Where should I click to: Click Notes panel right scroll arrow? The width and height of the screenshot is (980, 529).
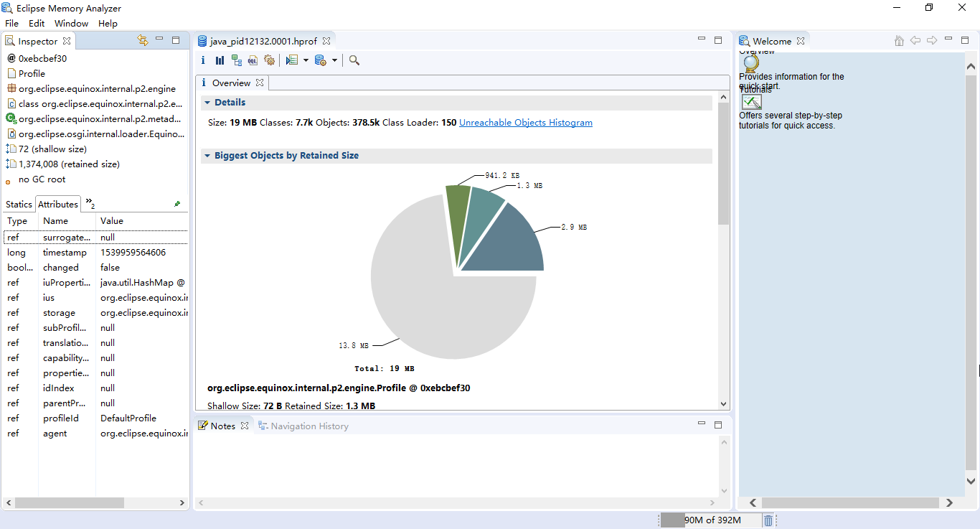point(712,503)
